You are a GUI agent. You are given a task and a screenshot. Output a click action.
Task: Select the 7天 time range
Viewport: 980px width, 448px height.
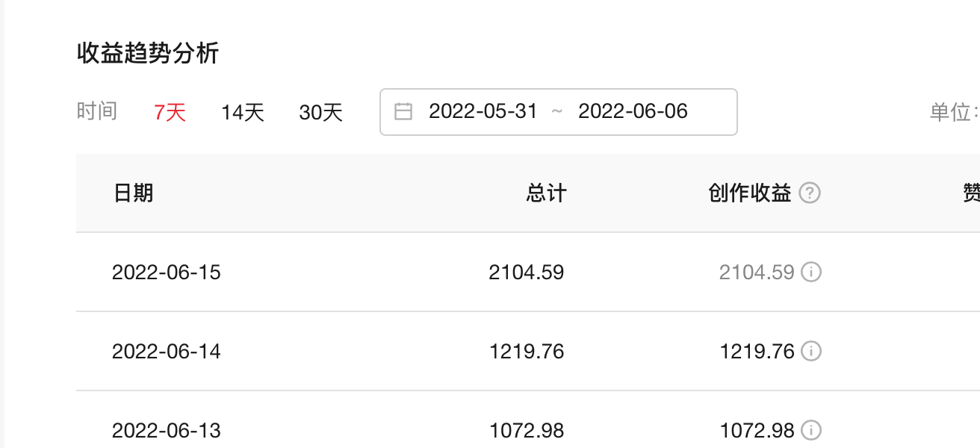tap(170, 111)
